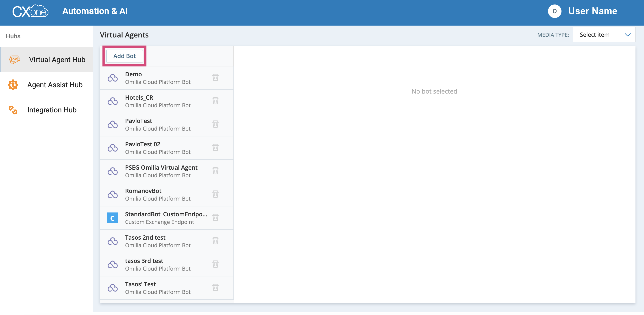
Task: Delete RomanovBot using its trash icon
Action: (215, 194)
